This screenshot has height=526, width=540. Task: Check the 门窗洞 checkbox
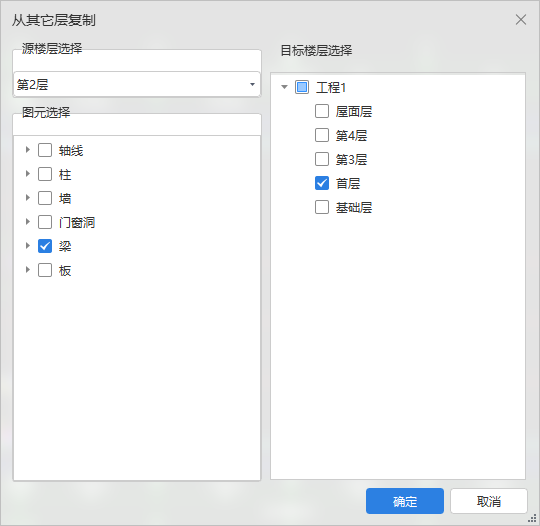[x=45, y=222]
